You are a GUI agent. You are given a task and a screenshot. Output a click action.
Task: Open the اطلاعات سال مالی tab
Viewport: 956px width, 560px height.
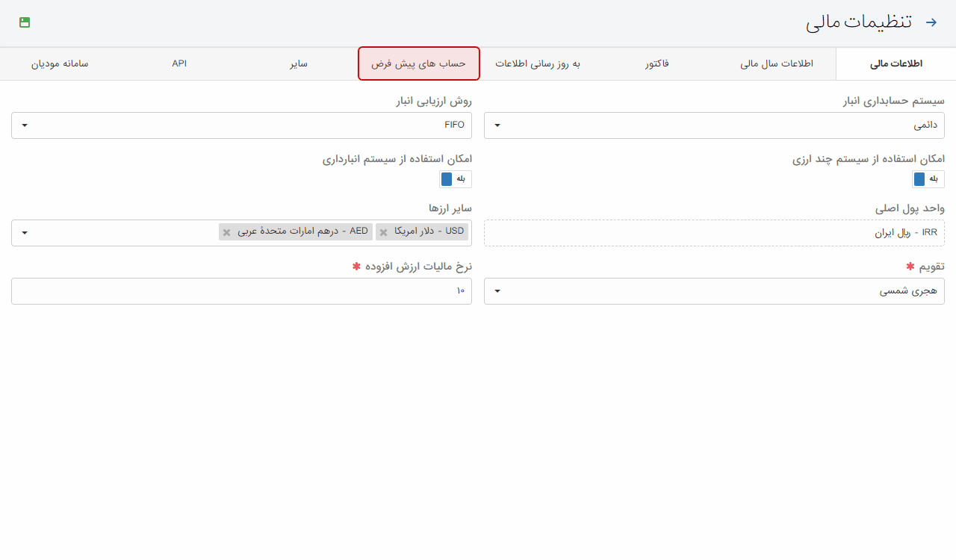(777, 64)
